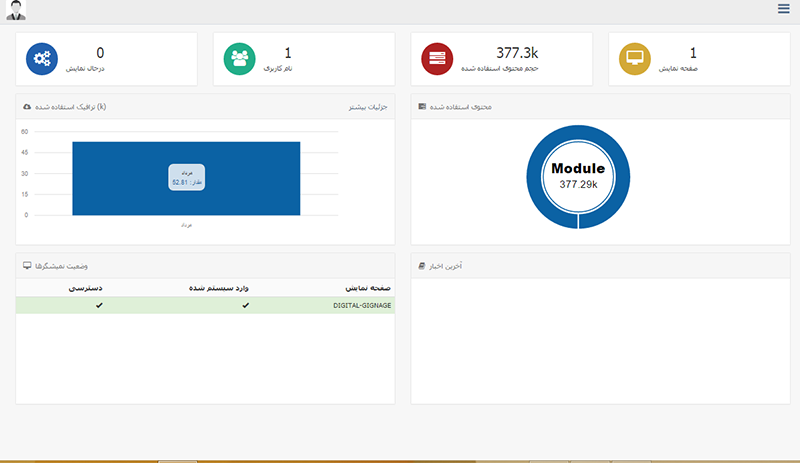Click the 1 value above the yellow card label
Viewport: 800px width, 463px height.
693,53
